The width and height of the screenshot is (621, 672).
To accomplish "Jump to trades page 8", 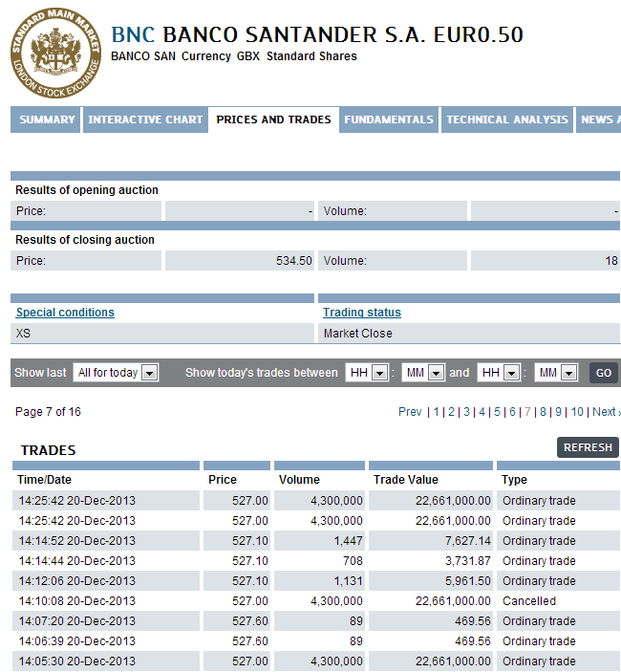I will point(543,412).
